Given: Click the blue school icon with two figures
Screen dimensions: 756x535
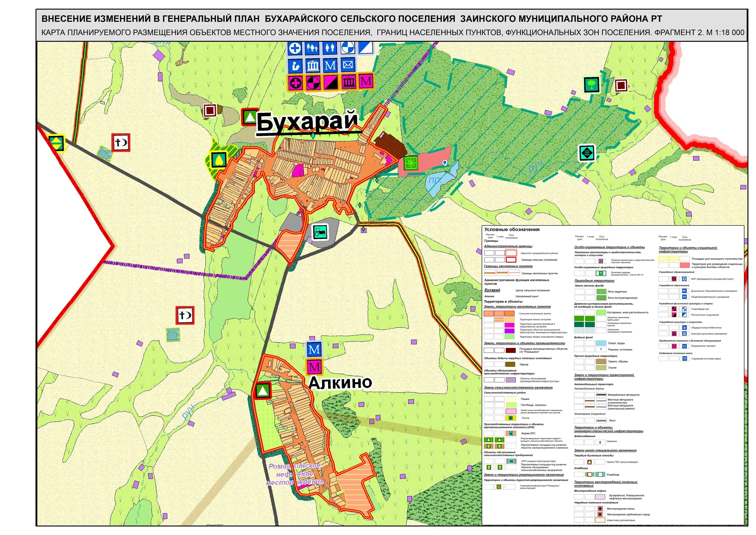Looking at the screenshot, I should [x=330, y=48].
